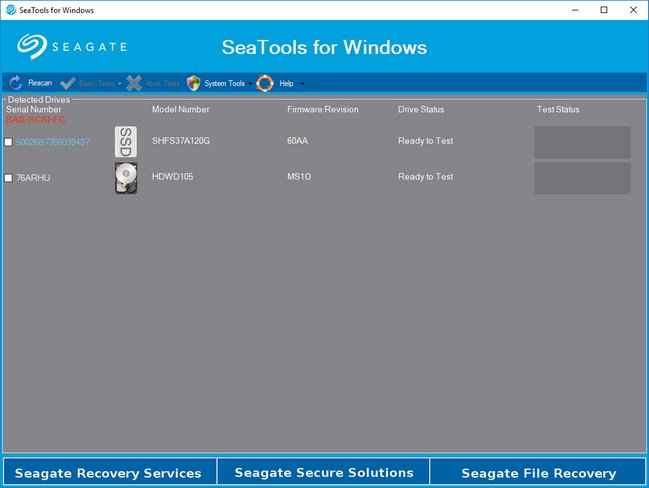Image resolution: width=649 pixels, height=488 pixels.
Task: Tick the checkbox for drive 76ARHU
Action: tap(9, 178)
